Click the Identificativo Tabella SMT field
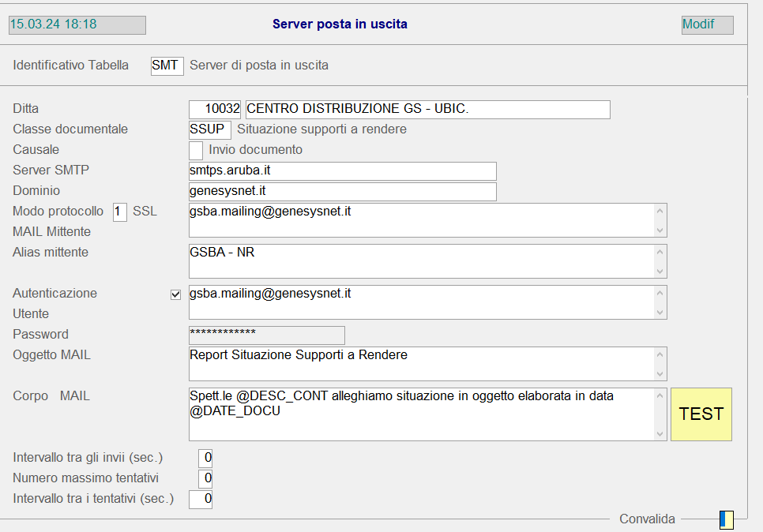 click(167, 66)
